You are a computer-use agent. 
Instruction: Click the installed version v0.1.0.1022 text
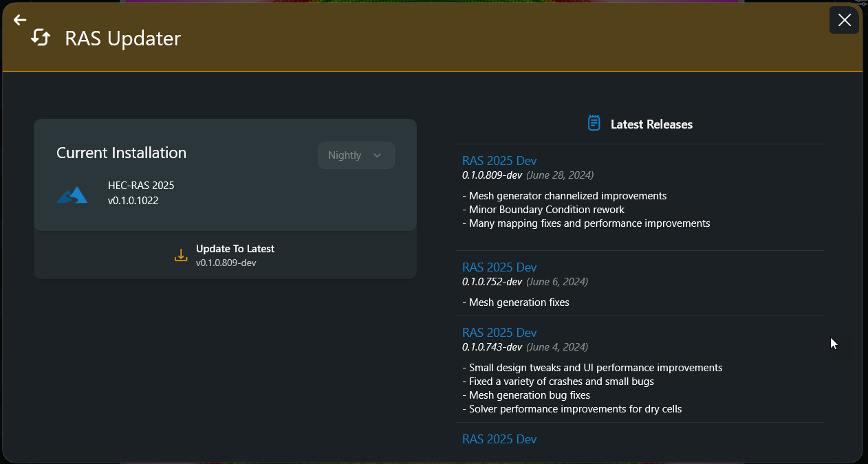point(133,201)
